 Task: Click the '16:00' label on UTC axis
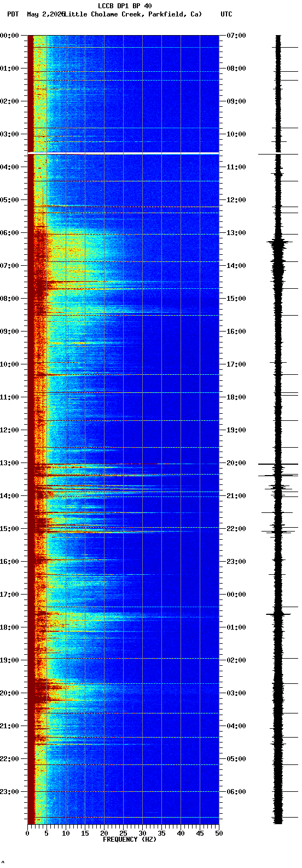tap(236, 332)
